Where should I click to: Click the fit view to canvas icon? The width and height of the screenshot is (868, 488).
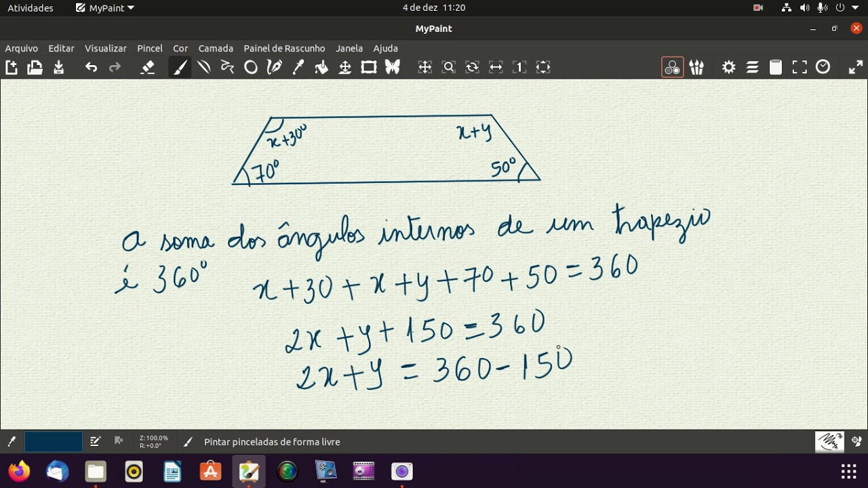(x=543, y=67)
